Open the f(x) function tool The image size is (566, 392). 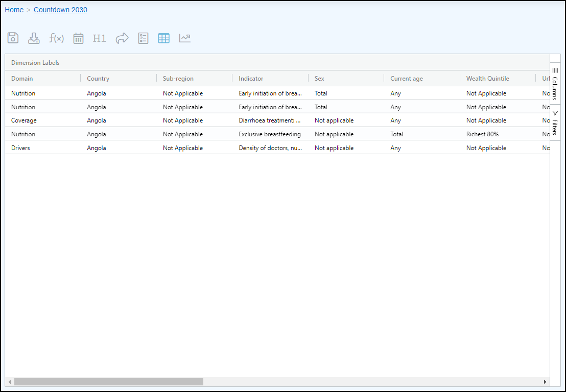click(56, 38)
